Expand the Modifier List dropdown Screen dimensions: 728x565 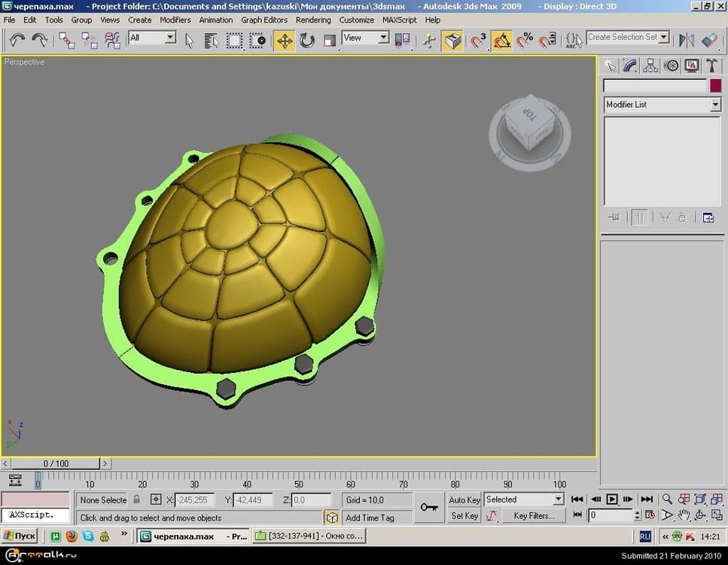pos(715,105)
